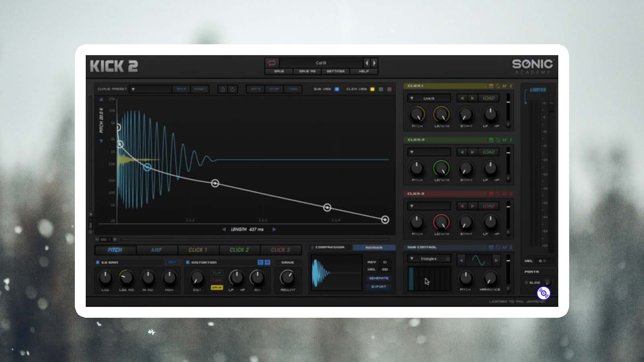Load next Click 2 sample

[472, 152]
